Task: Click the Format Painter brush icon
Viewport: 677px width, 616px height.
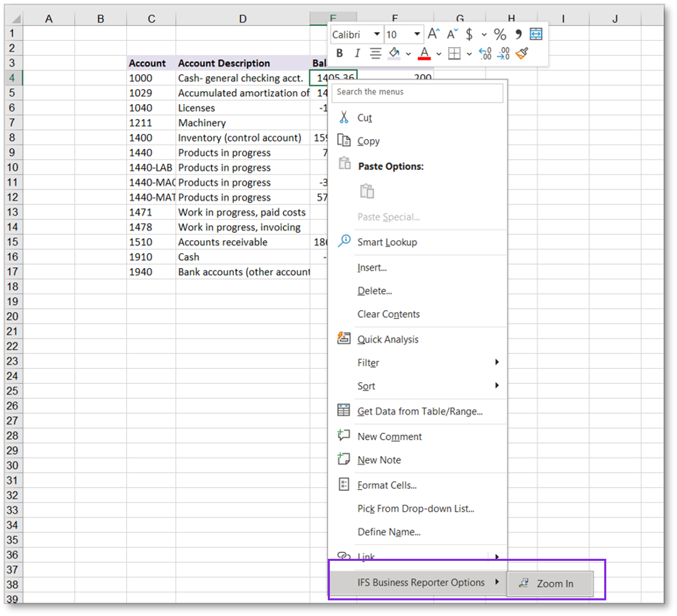Action: [522, 53]
